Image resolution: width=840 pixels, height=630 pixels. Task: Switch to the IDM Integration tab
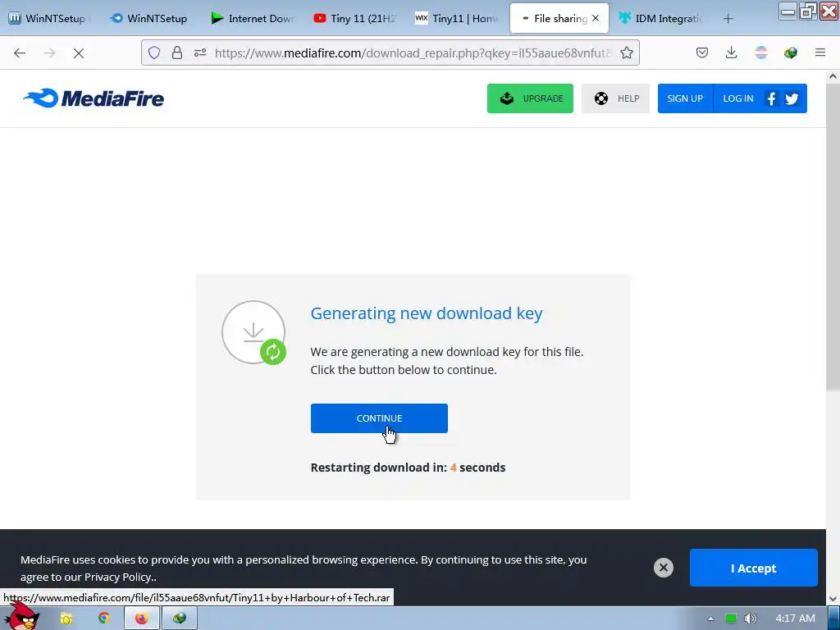click(x=662, y=18)
